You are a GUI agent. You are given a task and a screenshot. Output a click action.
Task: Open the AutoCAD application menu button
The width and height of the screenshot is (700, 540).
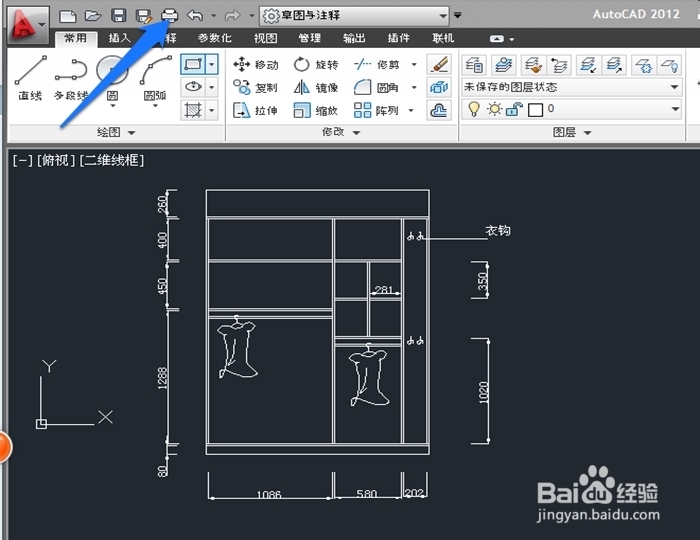(28, 24)
